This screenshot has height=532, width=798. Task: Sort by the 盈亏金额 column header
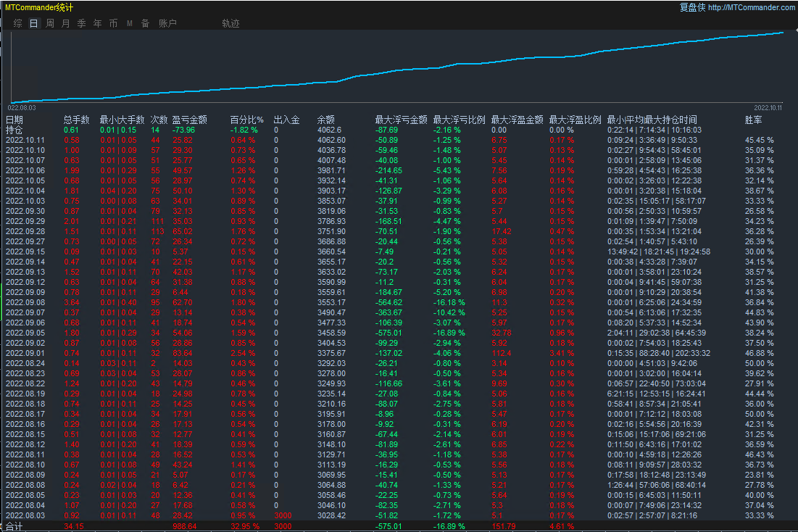click(x=189, y=120)
